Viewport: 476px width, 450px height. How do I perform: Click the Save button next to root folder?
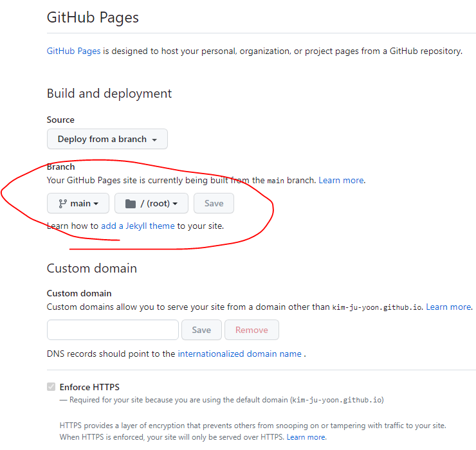tap(214, 203)
